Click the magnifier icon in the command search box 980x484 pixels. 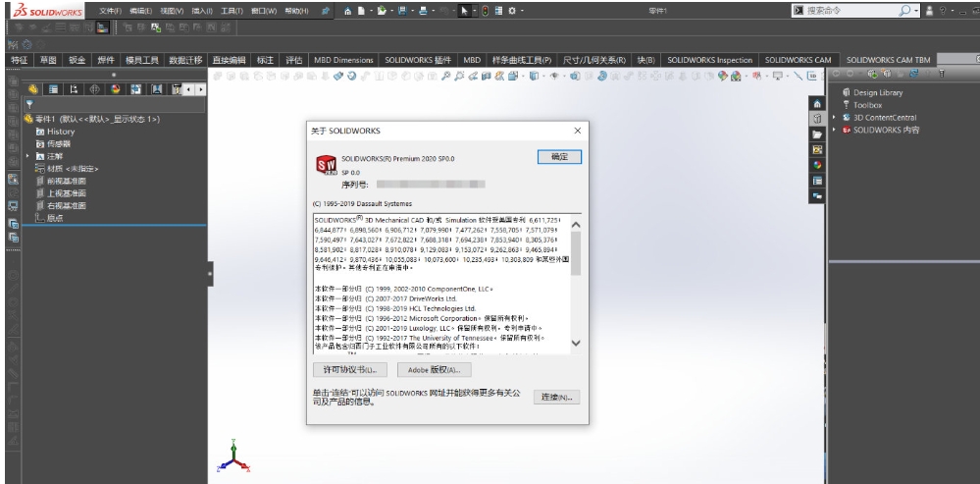coord(904,11)
